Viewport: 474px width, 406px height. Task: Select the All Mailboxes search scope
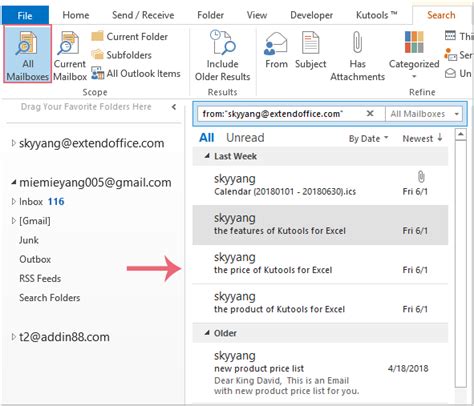[x=27, y=54]
